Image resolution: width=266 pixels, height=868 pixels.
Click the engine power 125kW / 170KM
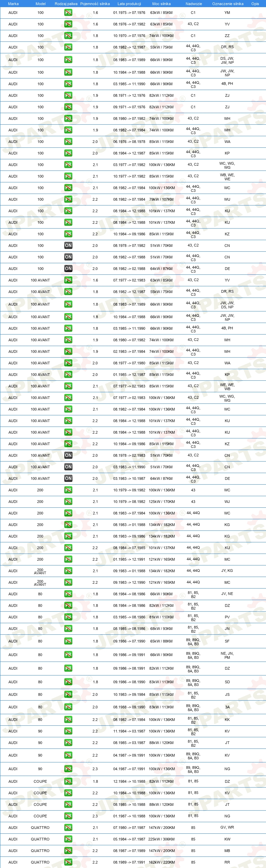[162, 502]
